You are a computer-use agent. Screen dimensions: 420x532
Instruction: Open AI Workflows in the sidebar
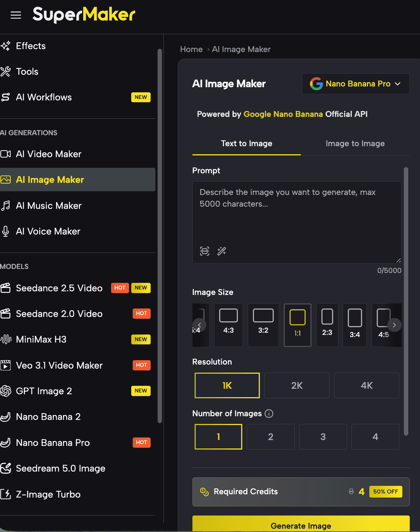click(x=78, y=97)
